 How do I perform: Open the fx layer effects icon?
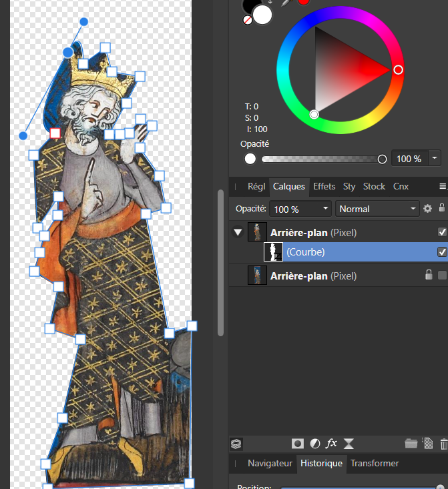point(331,443)
